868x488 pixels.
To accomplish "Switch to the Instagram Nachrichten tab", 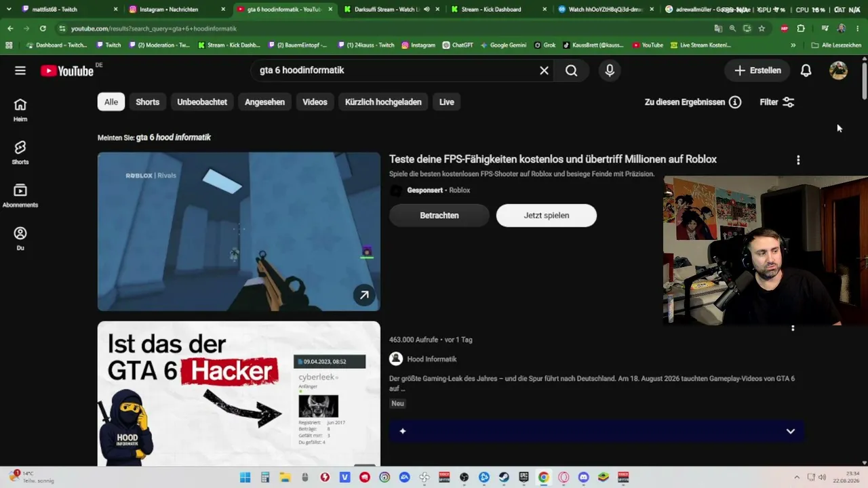I will point(176,9).
